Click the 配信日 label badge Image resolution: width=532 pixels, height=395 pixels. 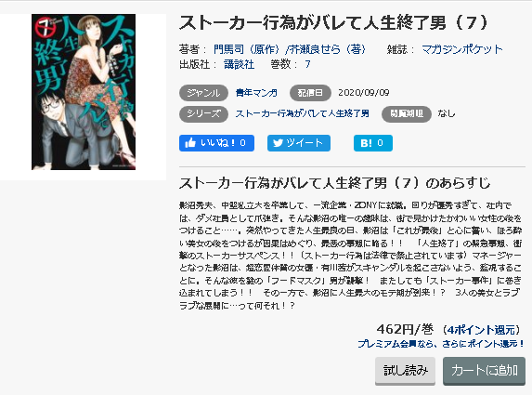310,93
